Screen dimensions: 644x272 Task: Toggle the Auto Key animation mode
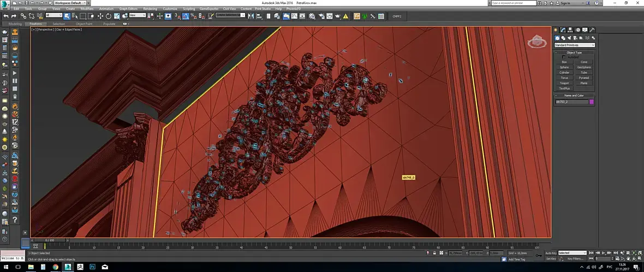point(551,253)
